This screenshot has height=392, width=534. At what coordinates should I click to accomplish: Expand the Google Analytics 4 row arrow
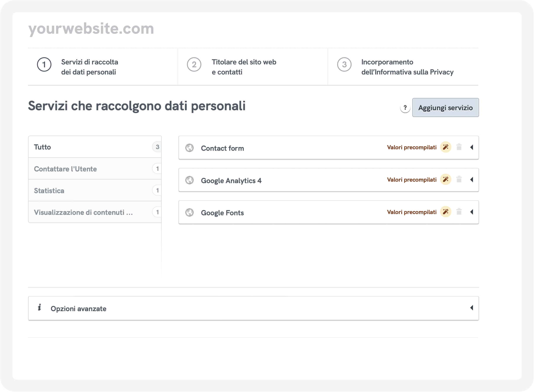tap(472, 180)
